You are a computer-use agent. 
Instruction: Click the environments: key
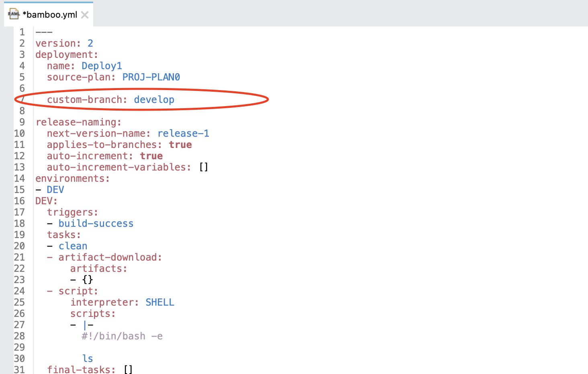73,179
